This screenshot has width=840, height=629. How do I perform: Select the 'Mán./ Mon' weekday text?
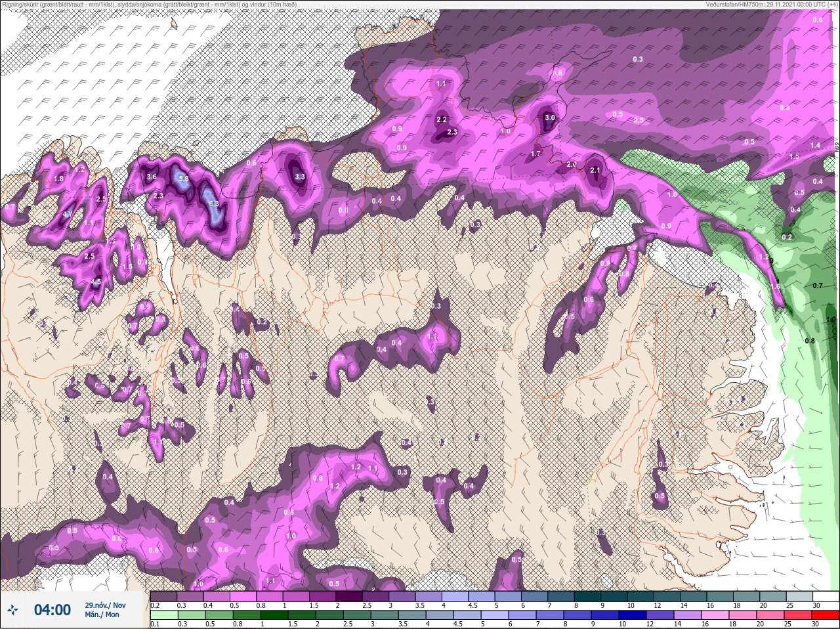point(102,615)
